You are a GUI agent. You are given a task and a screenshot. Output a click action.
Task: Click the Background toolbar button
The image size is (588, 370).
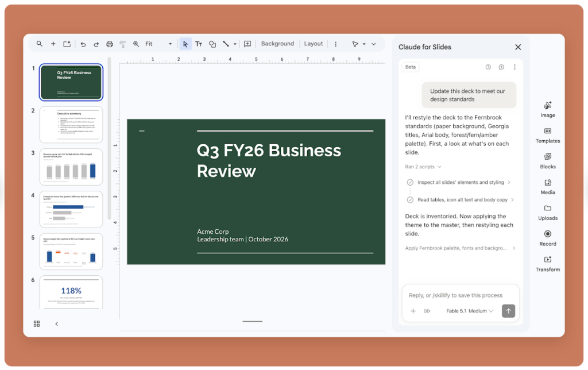click(x=277, y=44)
